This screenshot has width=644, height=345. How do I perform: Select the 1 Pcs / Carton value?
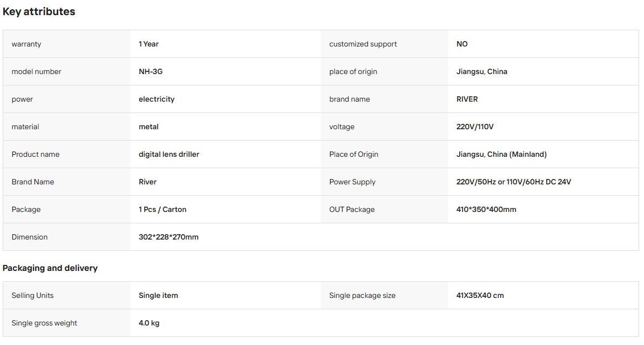point(163,209)
